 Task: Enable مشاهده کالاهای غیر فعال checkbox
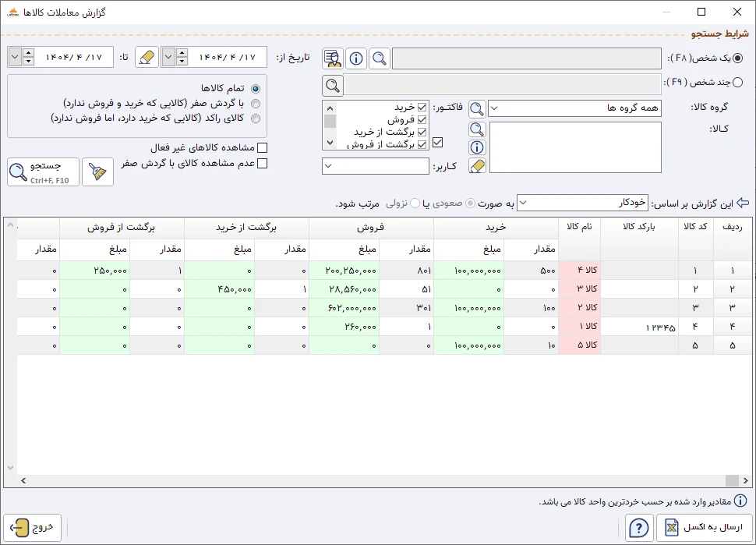tap(263, 147)
